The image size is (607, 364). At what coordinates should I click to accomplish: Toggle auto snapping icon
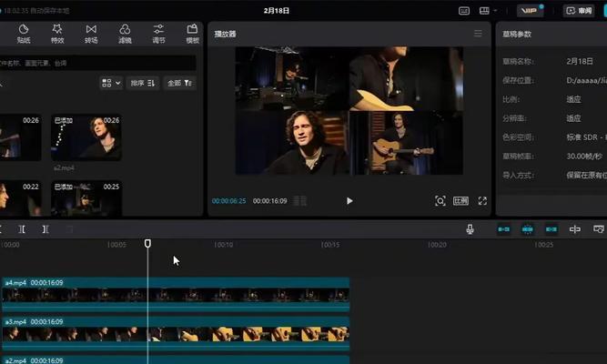coord(528,229)
